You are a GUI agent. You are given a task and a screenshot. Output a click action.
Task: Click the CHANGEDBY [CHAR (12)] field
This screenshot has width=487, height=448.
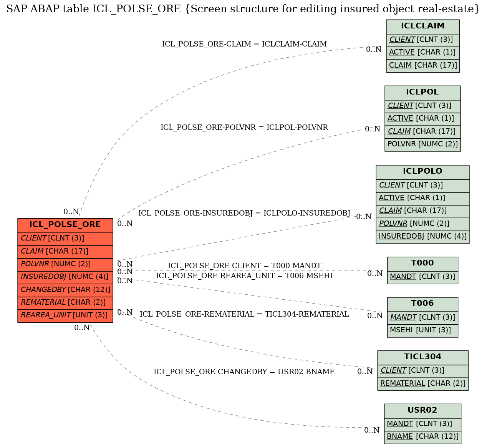click(65, 290)
